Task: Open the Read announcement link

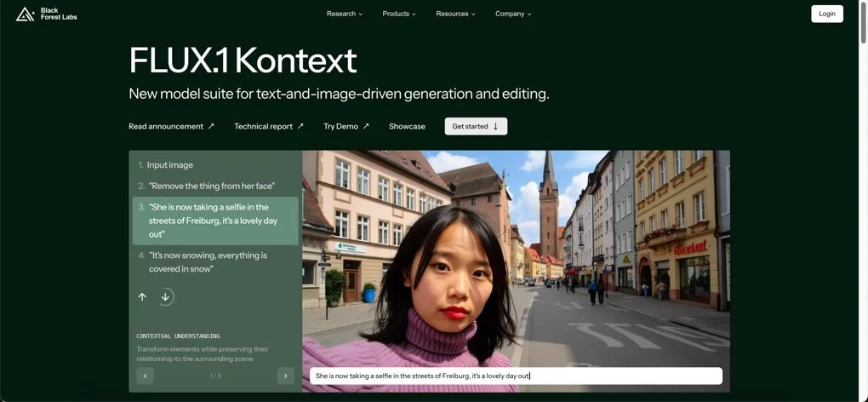Action: [x=171, y=126]
